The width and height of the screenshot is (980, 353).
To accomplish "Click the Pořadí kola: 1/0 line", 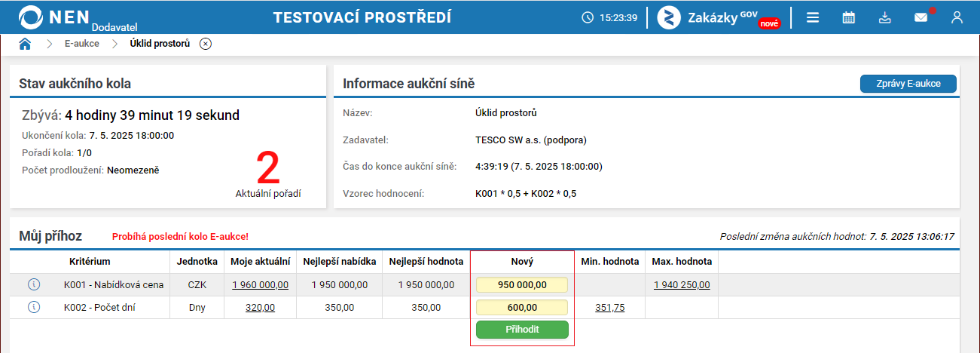I will tap(57, 152).
